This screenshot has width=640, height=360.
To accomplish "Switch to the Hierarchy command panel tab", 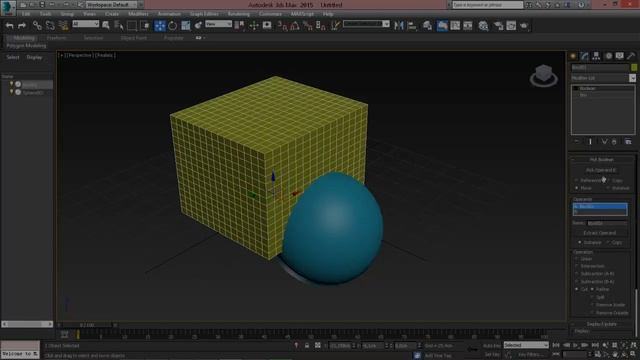I will 596,56.
